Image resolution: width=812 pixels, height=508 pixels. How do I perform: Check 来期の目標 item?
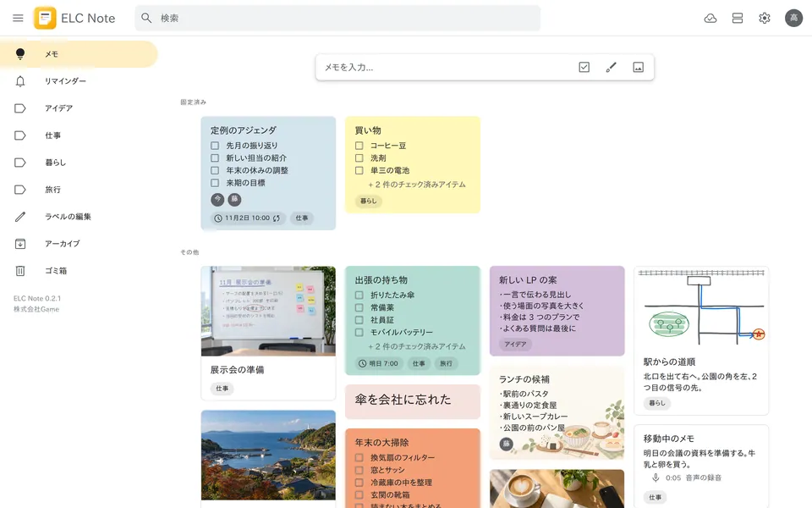(215, 183)
